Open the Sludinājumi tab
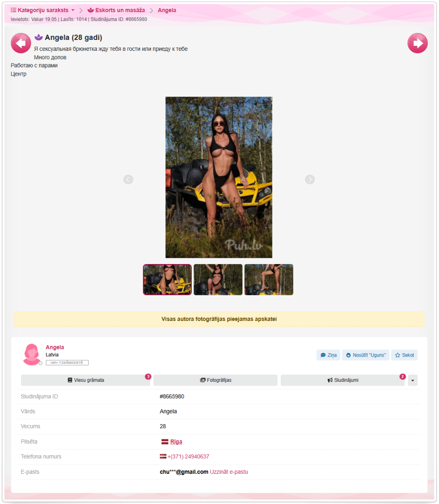This screenshot has height=504, width=439. (x=342, y=380)
